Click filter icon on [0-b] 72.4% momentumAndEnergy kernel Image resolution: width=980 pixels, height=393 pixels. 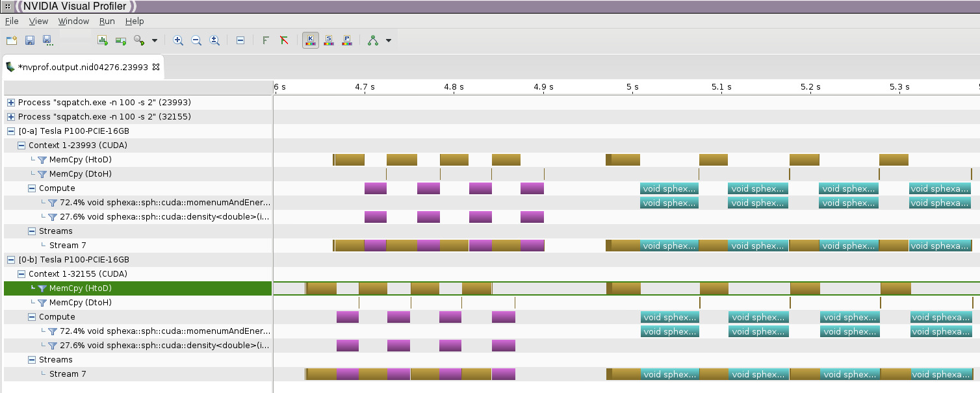[53, 331]
